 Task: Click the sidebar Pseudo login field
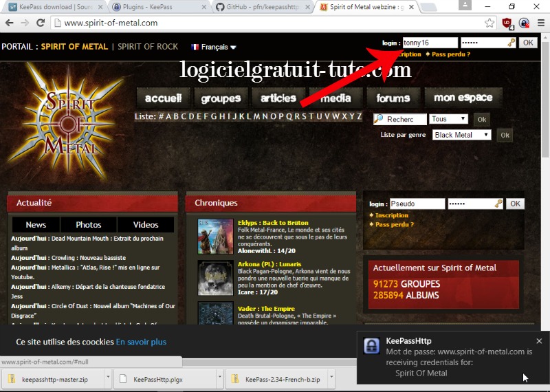click(x=417, y=204)
